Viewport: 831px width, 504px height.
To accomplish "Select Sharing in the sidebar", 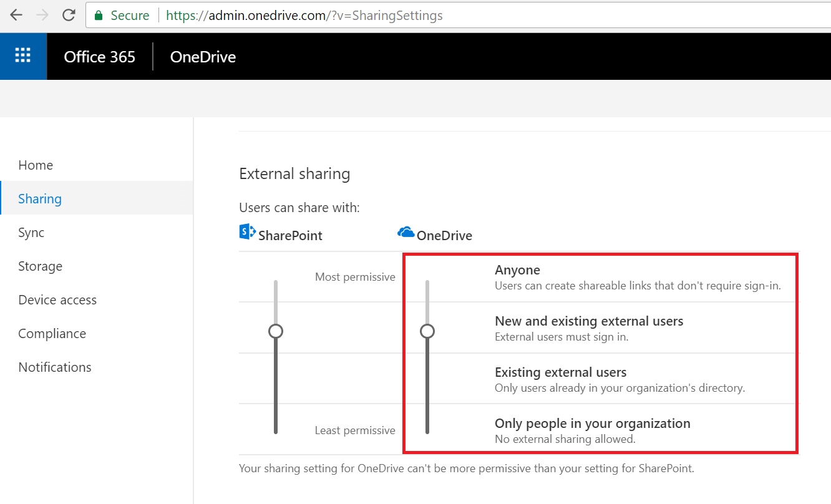I will [x=97, y=199].
